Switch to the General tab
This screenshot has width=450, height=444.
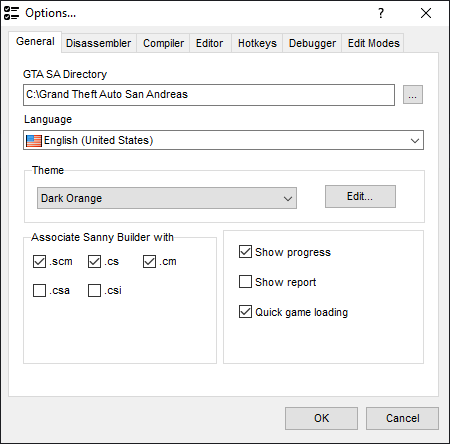pos(35,42)
